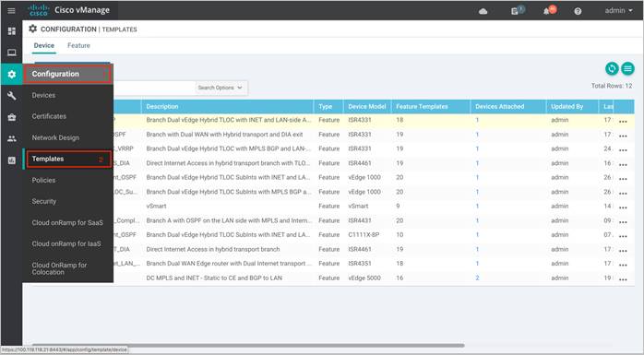Open the Dashboard sidebar icon

pyautogui.click(x=11, y=30)
